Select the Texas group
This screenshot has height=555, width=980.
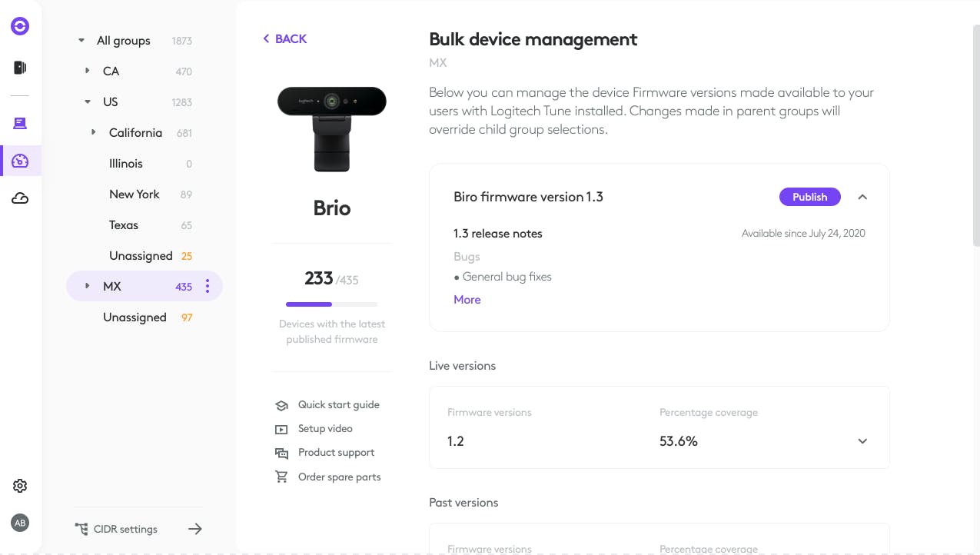(124, 225)
